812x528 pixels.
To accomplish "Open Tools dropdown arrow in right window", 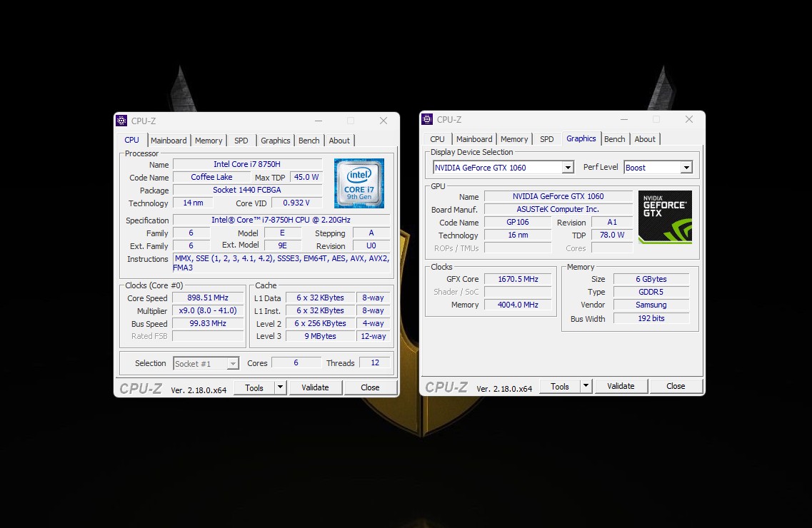I will pos(586,386).
